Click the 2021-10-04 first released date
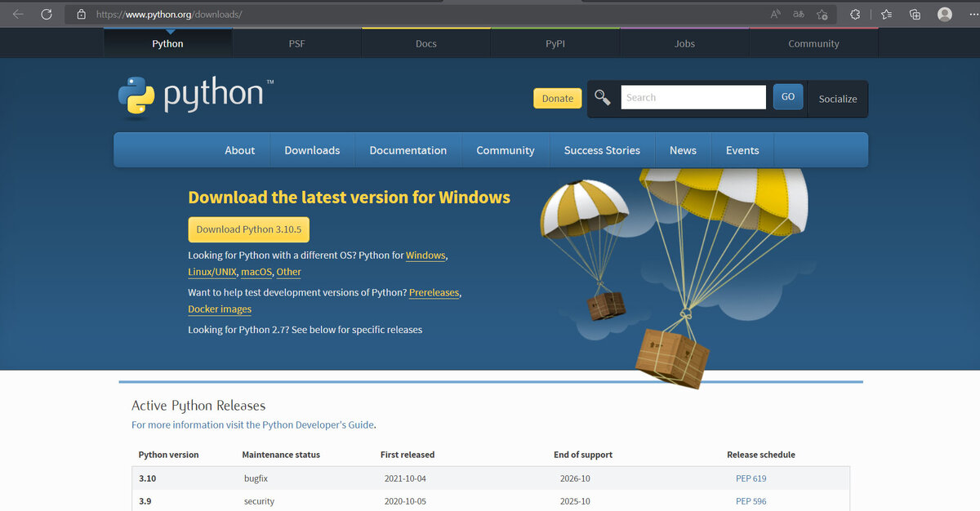 coord(405,478)
